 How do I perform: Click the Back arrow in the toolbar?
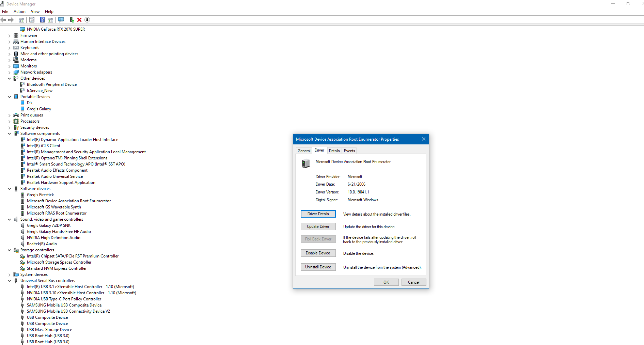pos(3,20)
